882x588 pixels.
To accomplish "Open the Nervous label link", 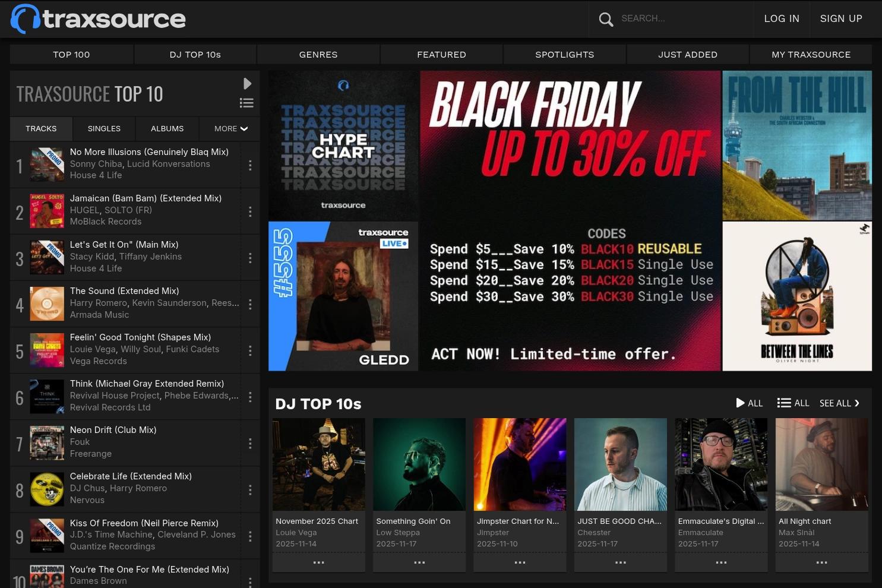I will [87, 500].
